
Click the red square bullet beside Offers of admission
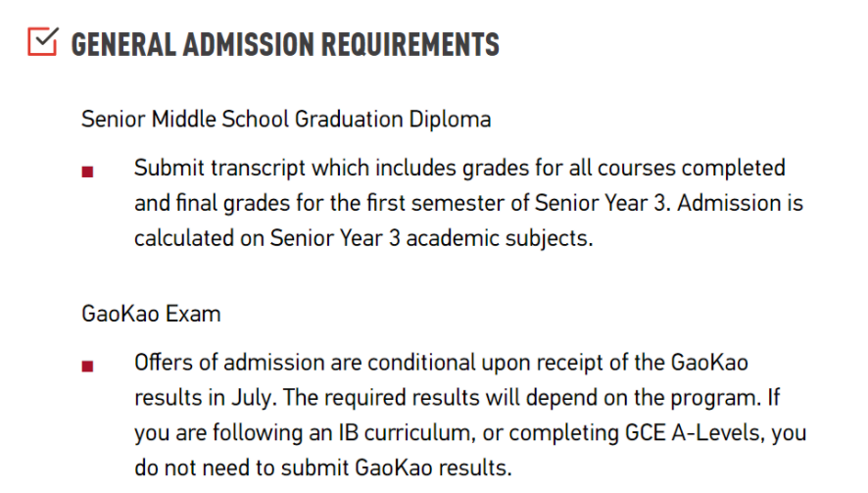coord(87,367)
